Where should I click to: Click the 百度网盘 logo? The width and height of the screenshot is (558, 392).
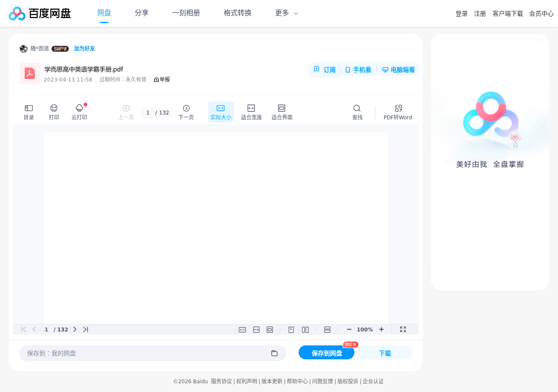point(40,14)
